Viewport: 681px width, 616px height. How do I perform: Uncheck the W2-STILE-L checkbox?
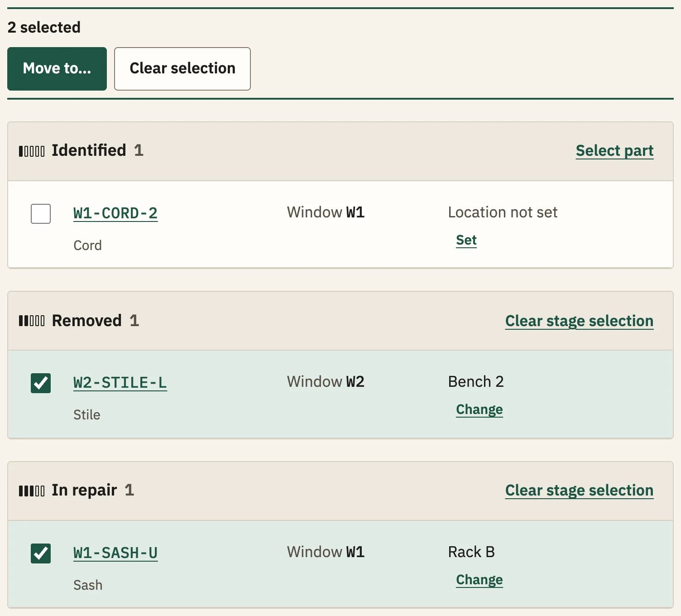(41, 383)
